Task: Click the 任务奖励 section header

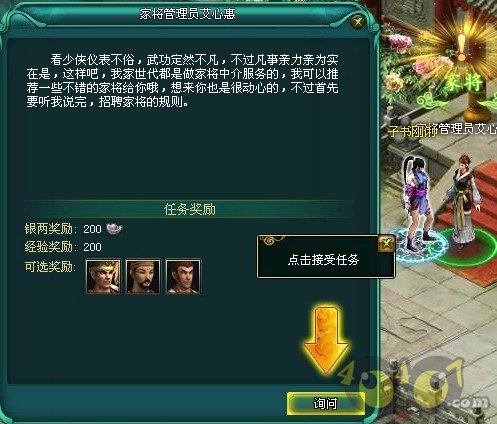Action: click(x=190, y=209)
